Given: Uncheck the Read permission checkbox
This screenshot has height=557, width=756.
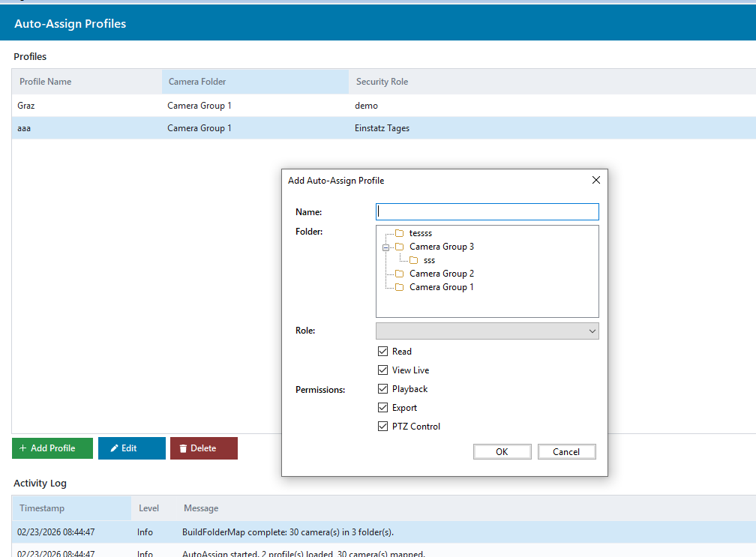Looking at the screenshot, I should pos(383,352).
